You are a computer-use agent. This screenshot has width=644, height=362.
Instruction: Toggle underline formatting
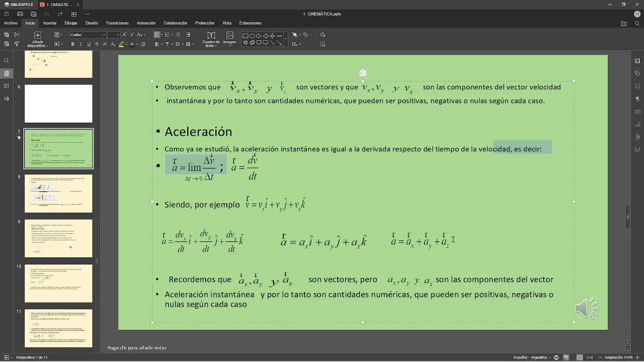89,44
